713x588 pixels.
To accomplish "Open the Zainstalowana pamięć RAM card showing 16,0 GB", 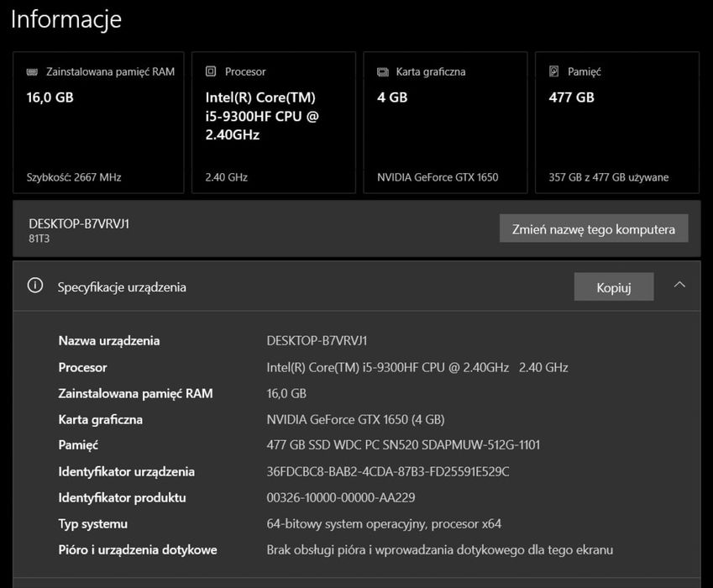I will (x=98, y=123).
